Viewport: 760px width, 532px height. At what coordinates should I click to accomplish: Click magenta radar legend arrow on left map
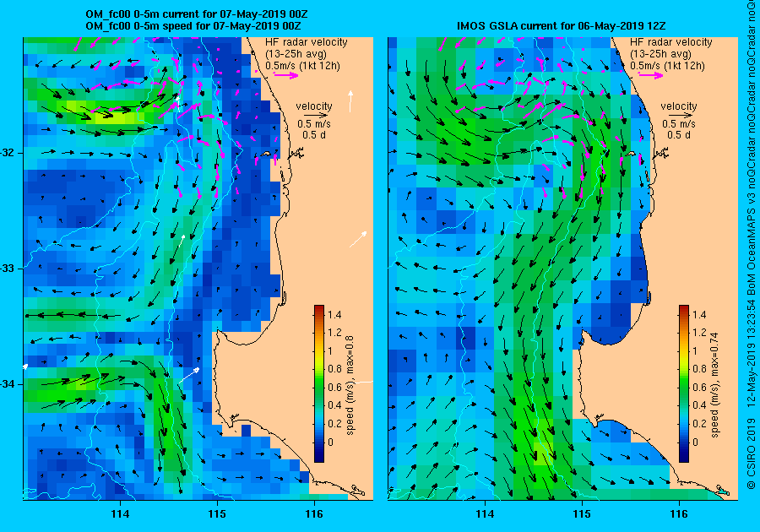[286, 74]
